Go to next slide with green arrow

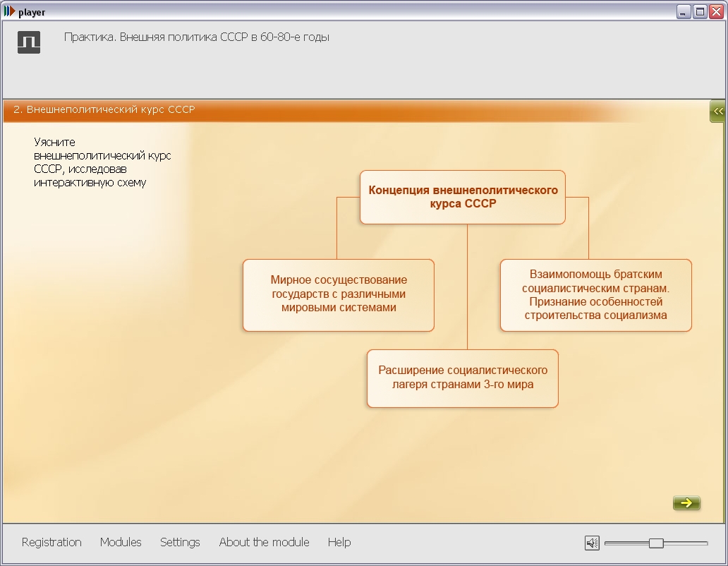686,502
